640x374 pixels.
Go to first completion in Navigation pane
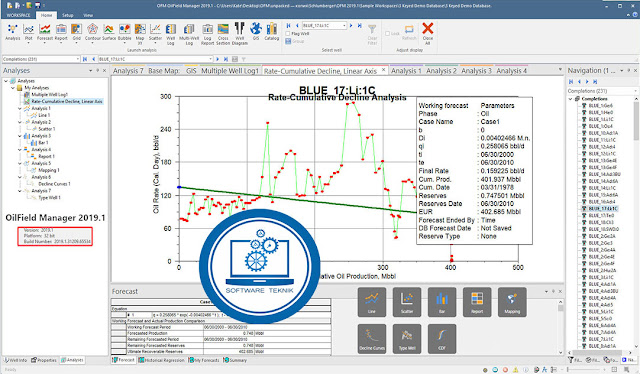tap(571, 82)
